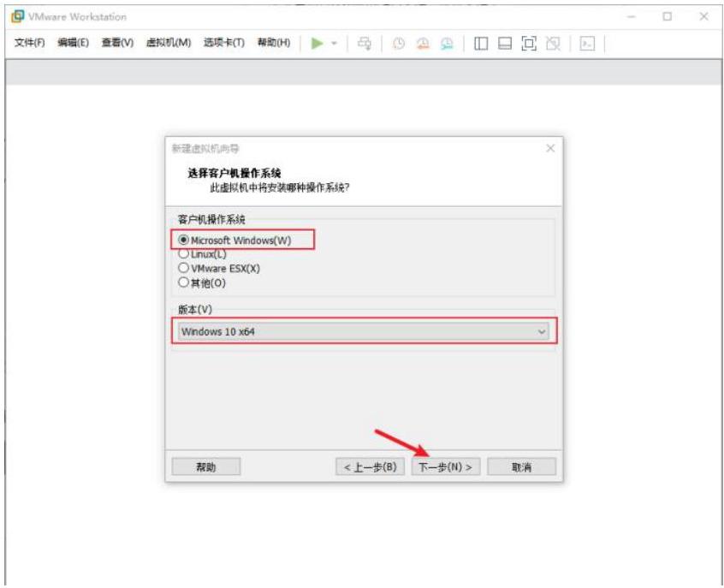The image size is (724, 588).
Task: Open the snapshot manager toolbar icon
Action: point(447,44)
